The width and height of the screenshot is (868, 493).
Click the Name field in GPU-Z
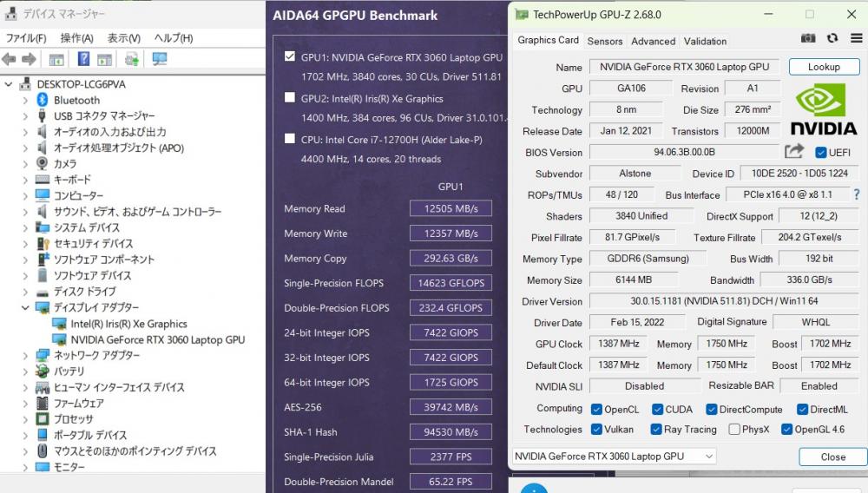(x=684, y=66)
